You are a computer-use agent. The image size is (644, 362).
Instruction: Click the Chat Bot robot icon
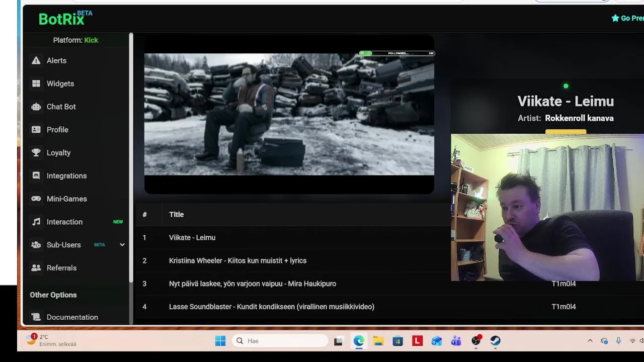pyautogui.click(x=36, y=107)
